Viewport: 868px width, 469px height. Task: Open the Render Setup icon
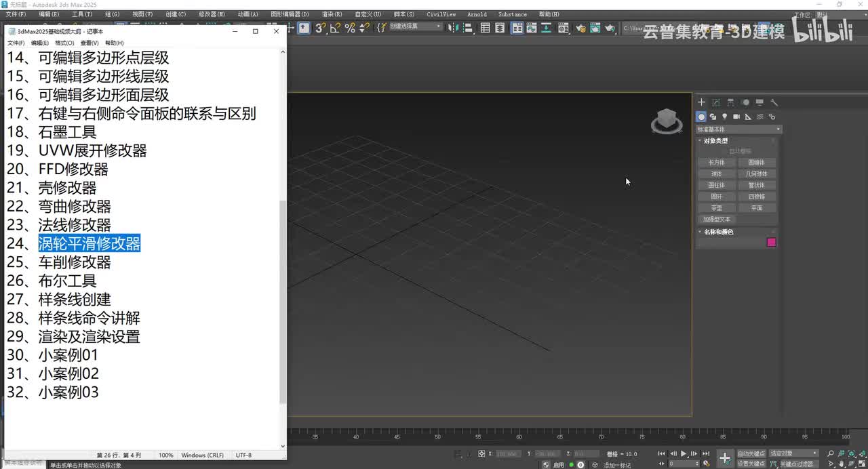tap(580, 28)
